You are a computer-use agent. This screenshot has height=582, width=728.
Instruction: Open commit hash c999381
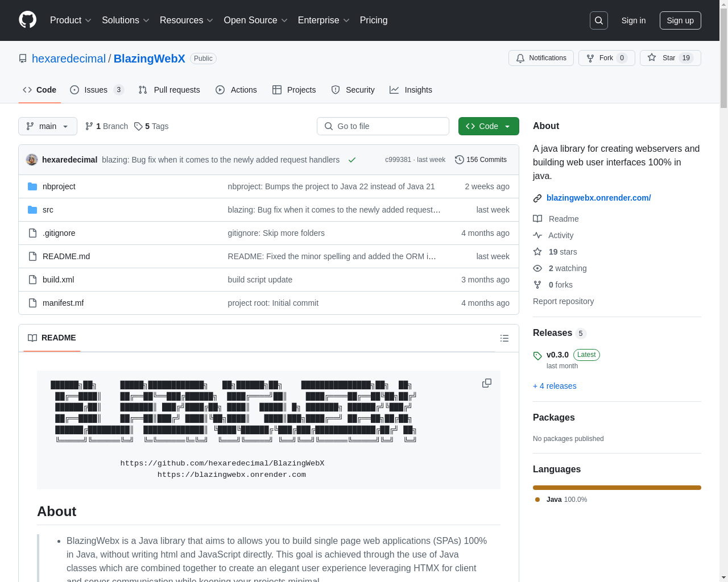[398, 160]
